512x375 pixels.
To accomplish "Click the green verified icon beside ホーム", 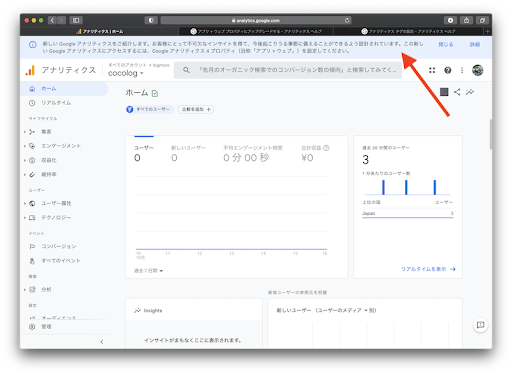I will [x=155, y=93].
